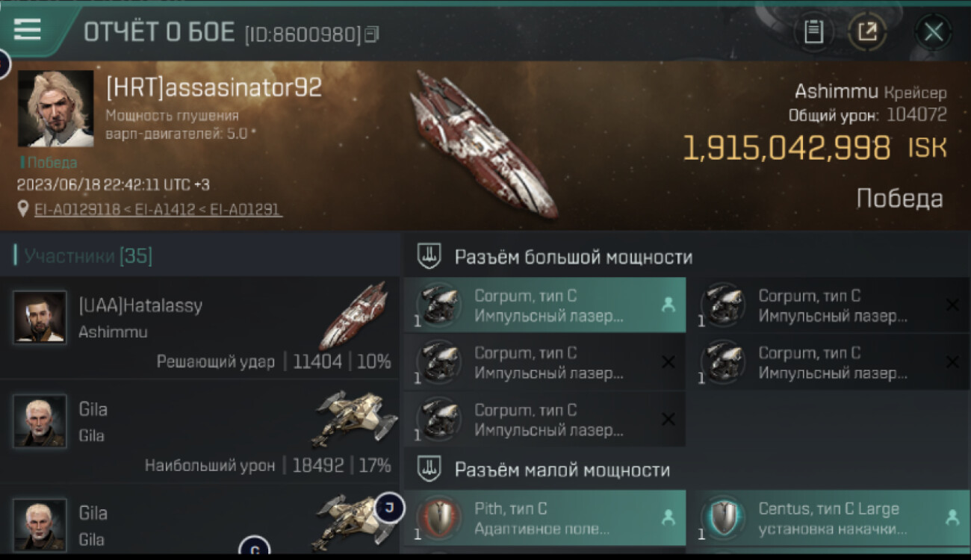
Task: Open Pith type C adaptive field module
Action: click(545, 518)
